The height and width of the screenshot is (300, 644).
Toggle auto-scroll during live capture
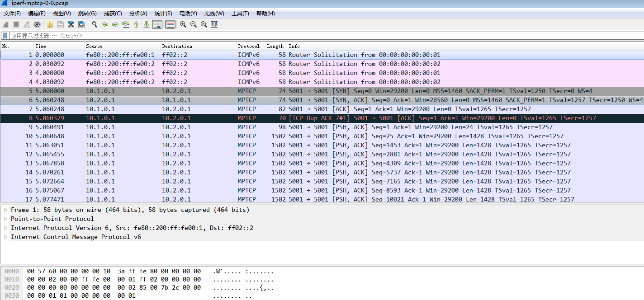157,24
